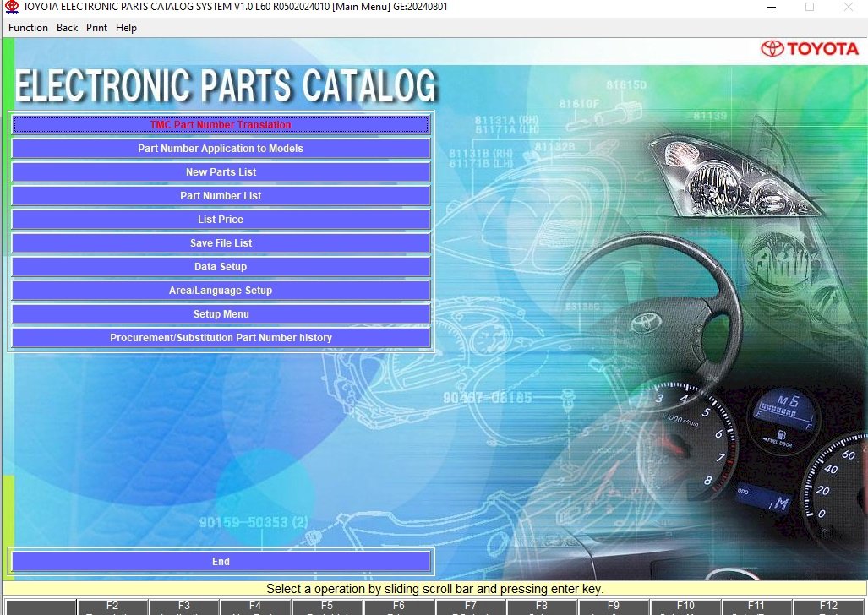Select TMC Part Number Translation

[221, 125]
